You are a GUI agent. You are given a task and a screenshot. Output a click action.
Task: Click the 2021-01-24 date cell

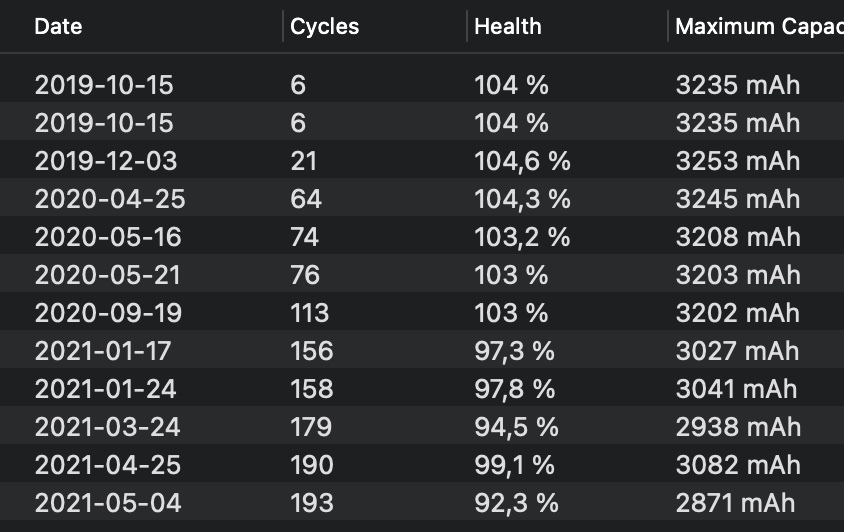coord(106,389)
